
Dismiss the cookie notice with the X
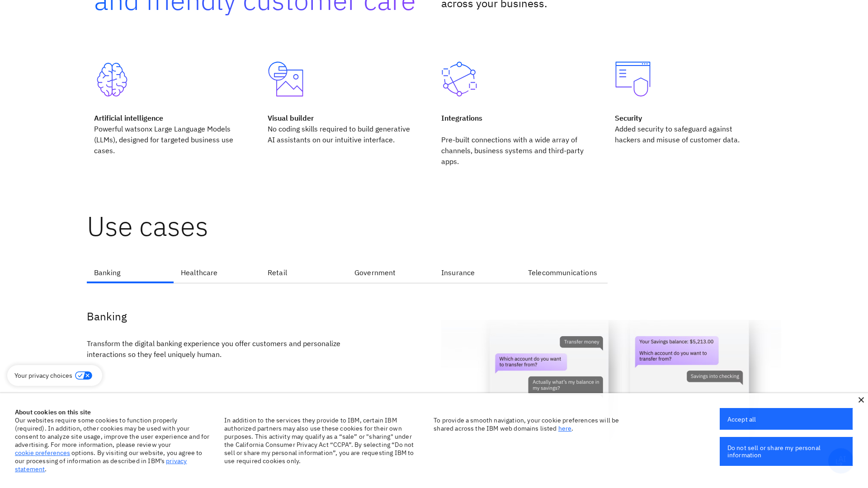click(x=861, y=400)
